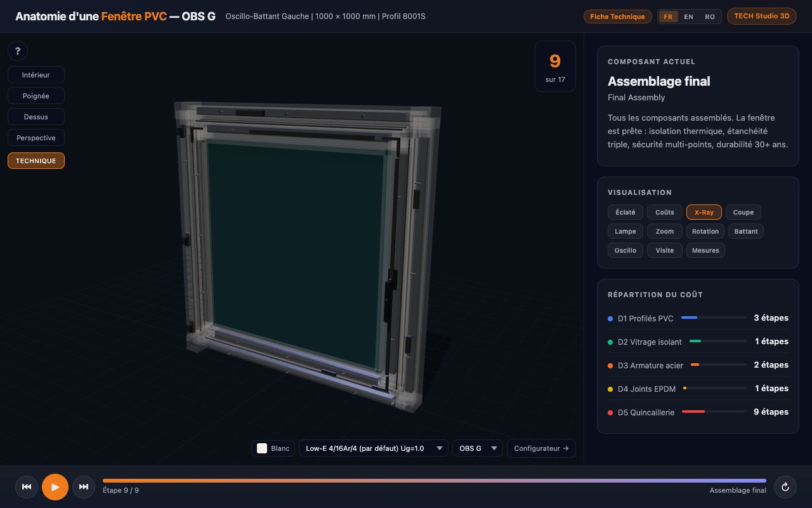Open the Fiche Technique sheet
The image size is (812, 508).
click(618, 17)
